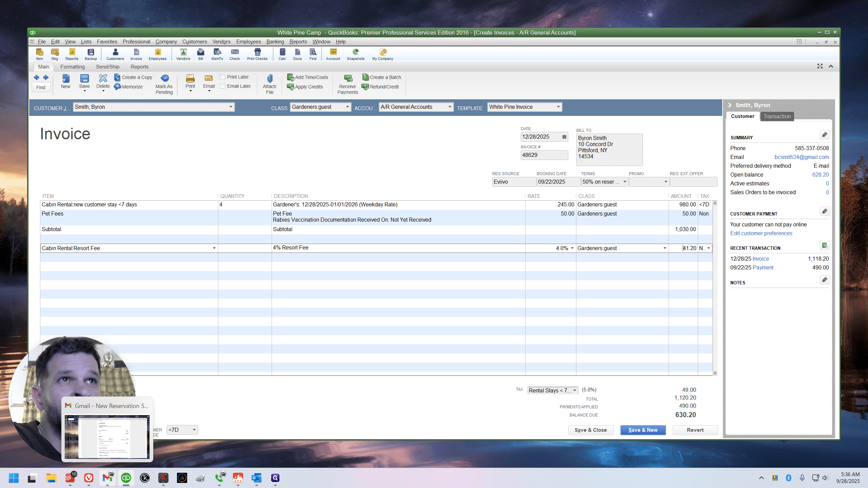Viewport: 868px width, 488px height.
Task: Click the Revert button
Action: 695,430
